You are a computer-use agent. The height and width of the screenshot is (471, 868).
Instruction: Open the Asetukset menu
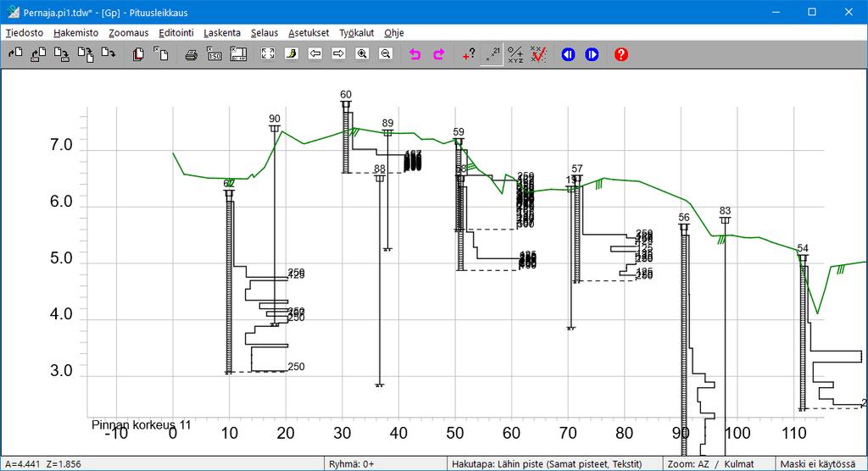tap(309, 33)
